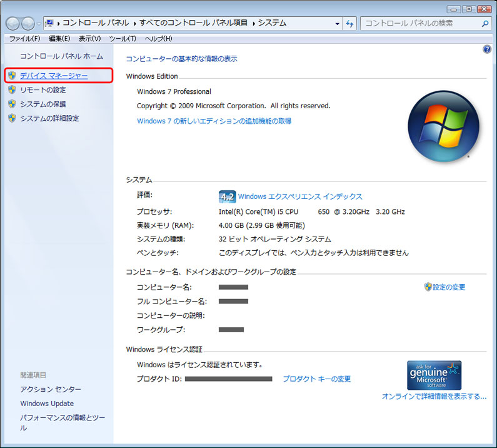
Task: Click the magnifier search icon
Action: [x=485, y=24]
